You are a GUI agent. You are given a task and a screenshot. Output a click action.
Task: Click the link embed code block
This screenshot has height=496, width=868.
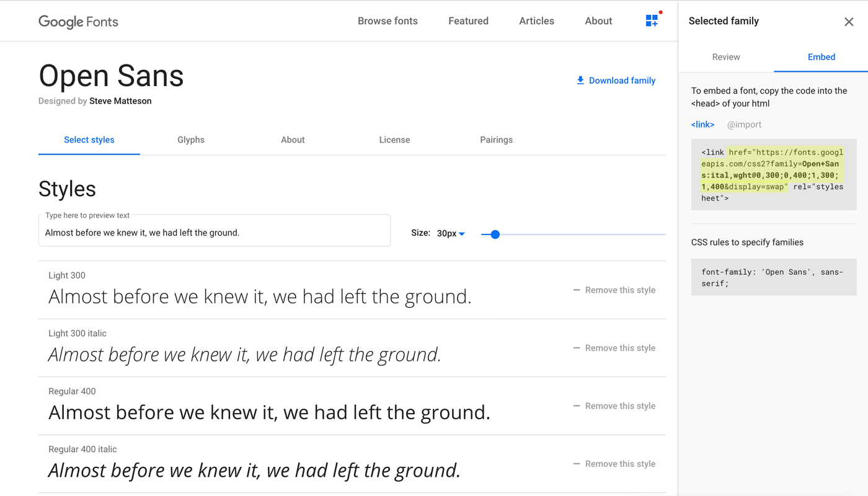(x=774, y=175)
